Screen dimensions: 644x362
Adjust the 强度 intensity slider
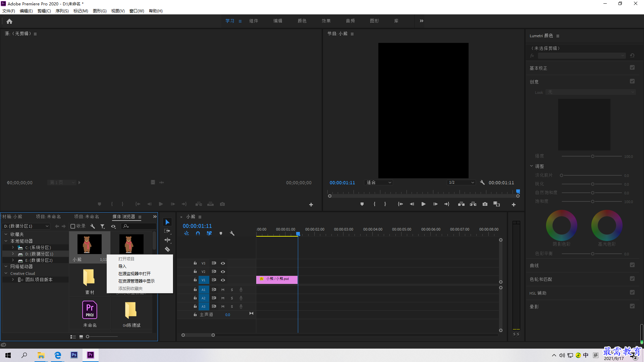coord(592,156)
